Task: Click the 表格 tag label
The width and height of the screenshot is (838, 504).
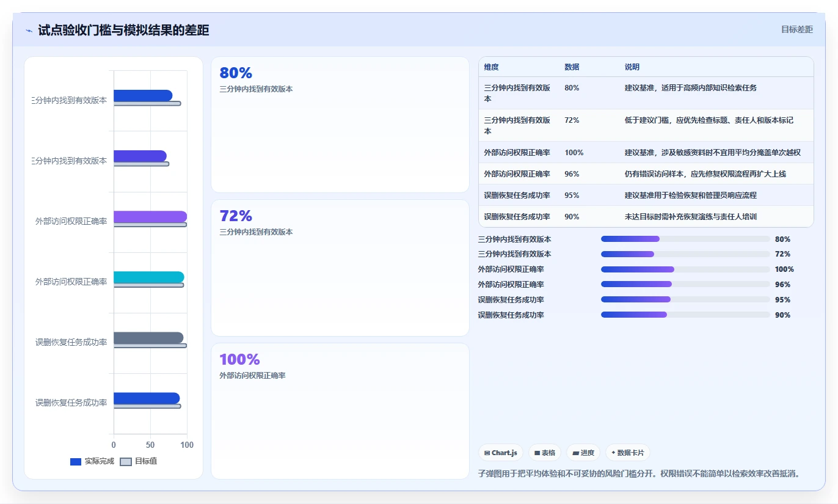Action: pyautogui.click(x=548, y=453)
